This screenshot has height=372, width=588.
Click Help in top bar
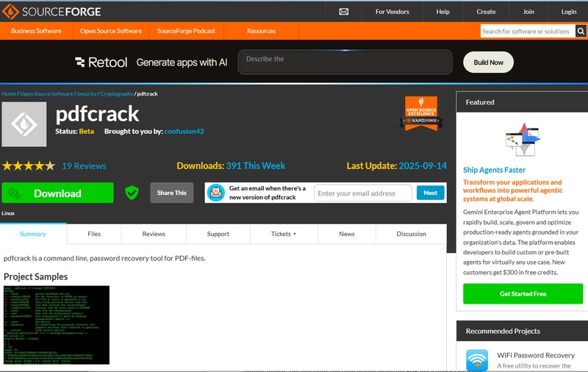[x=443, y=12]
